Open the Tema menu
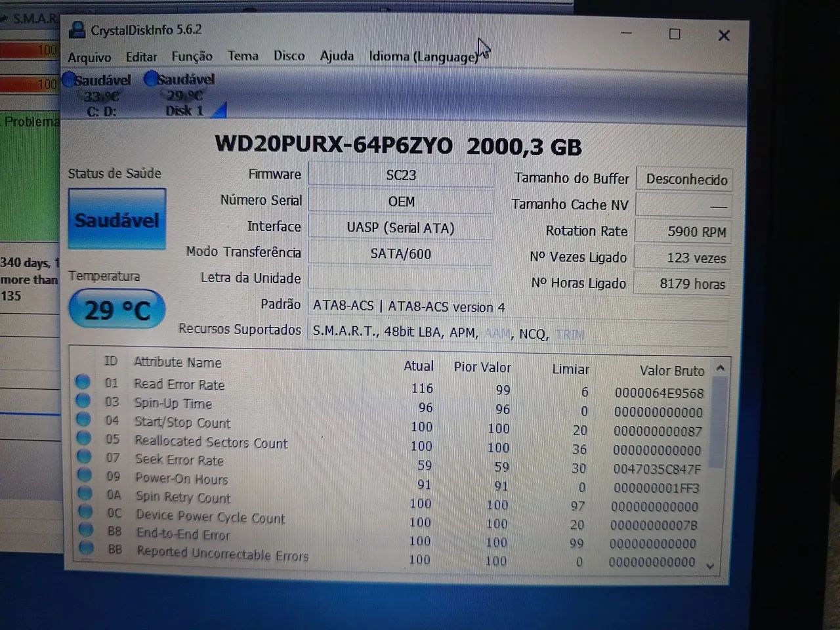Image resolution: width=840 pixels, height=630 pixels. click(243, 56)
